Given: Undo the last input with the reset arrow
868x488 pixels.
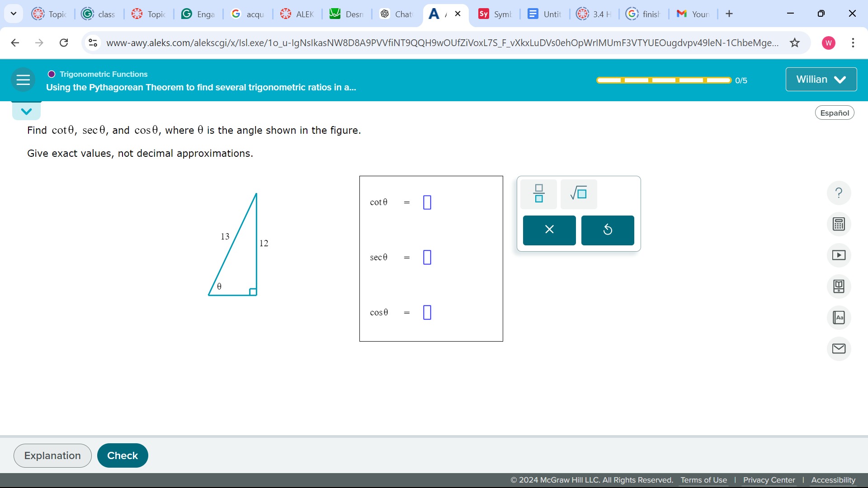Looking at the screenshot, I should point(608,230).
